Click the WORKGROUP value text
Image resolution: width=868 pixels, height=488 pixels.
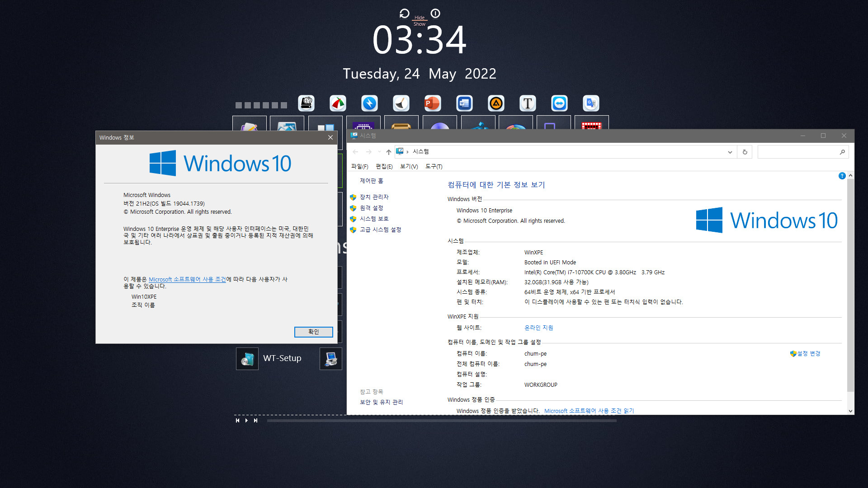pos(541,385)
